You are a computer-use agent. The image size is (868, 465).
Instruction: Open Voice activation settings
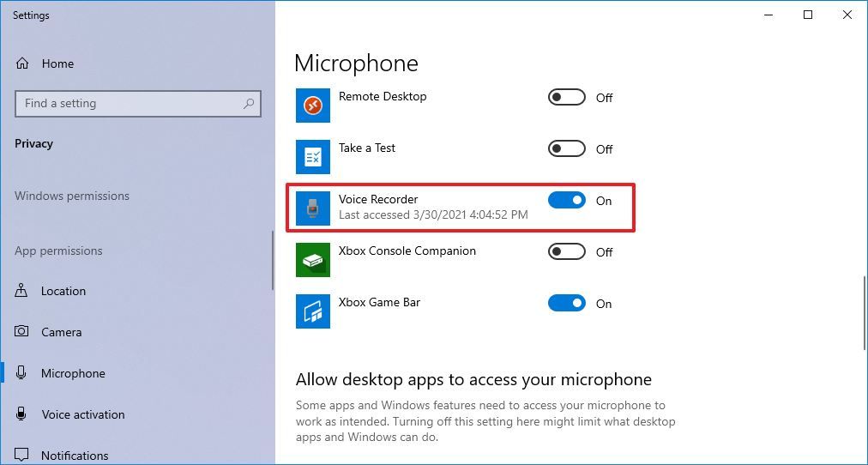[x=138, y=414]
